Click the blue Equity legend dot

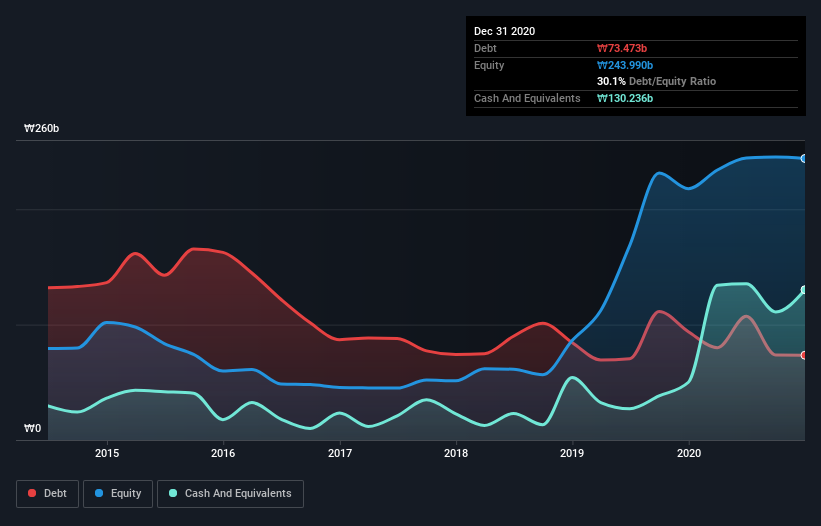(x=99, y=493)
